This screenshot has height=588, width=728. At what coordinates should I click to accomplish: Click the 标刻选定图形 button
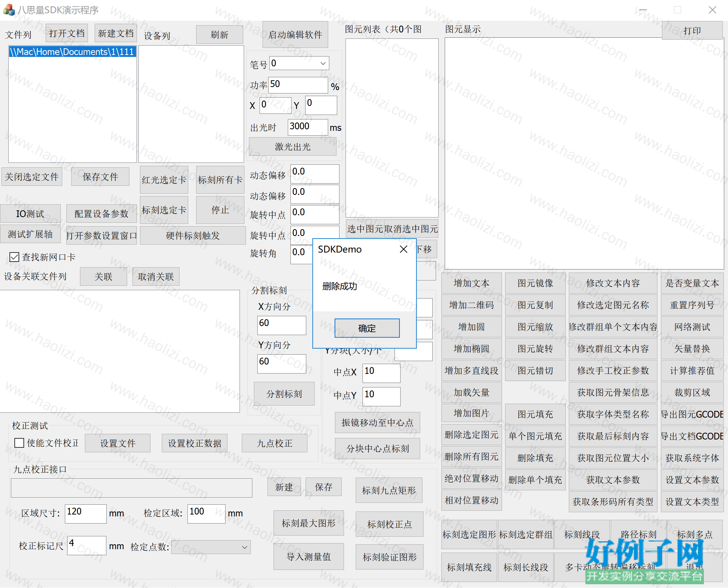(469, 534)
